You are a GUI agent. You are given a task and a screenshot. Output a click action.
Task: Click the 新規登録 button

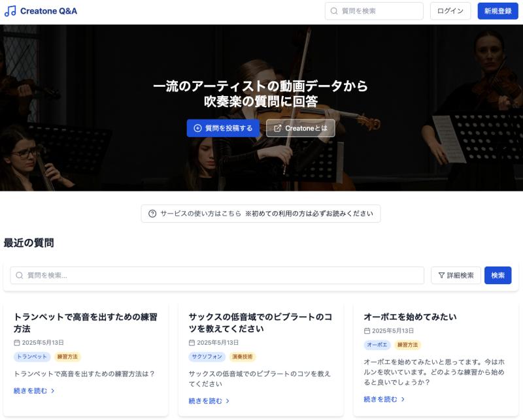coord(498,11)
